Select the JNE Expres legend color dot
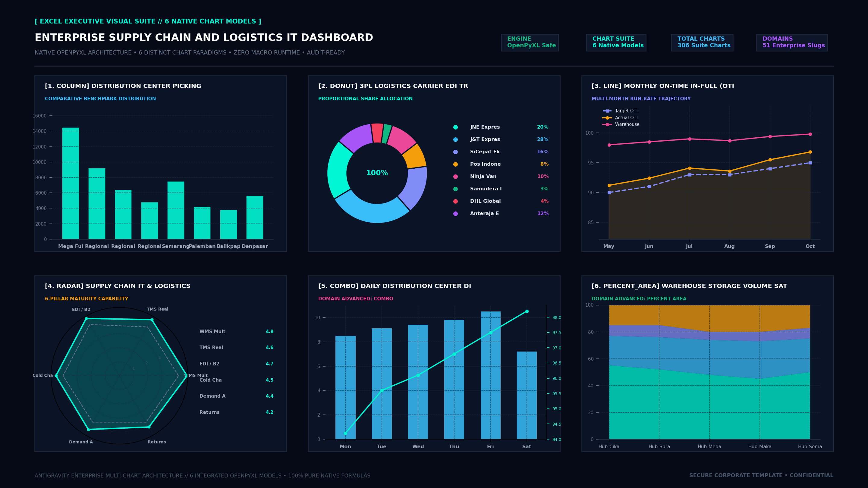Screen dimensions: 868x488 click(456, 127)
